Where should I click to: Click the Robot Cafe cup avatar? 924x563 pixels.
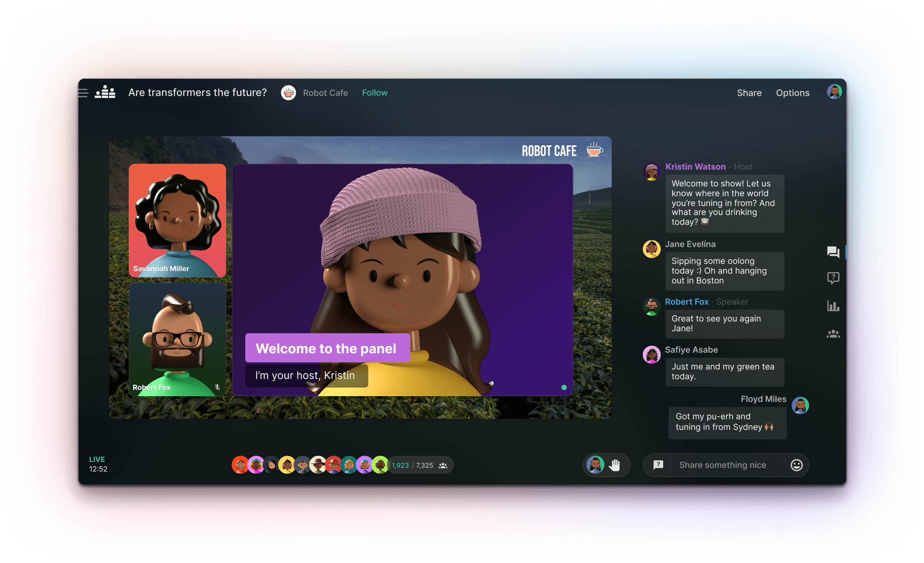289,93
